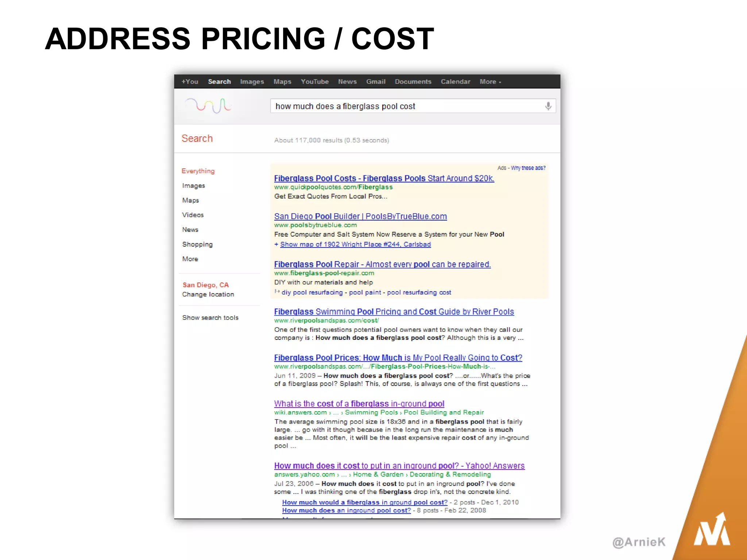Open Fiberglass Swimming Pool Pricing and Cost Guide result

tap(394, 312)
